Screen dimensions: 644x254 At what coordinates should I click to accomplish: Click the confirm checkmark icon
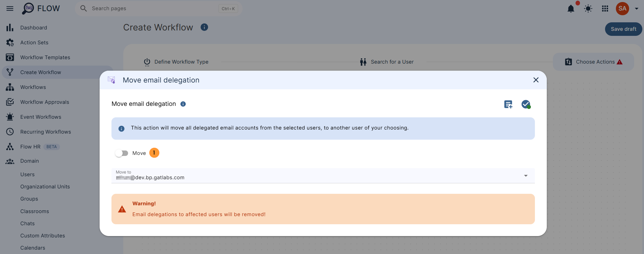click(526, 104)
